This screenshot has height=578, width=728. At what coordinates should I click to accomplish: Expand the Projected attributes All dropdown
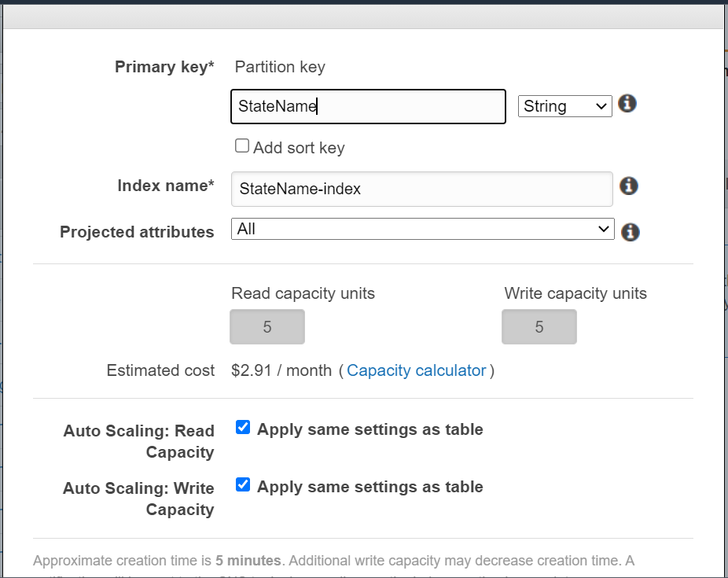pyautogui.click(x=422, y=229)
